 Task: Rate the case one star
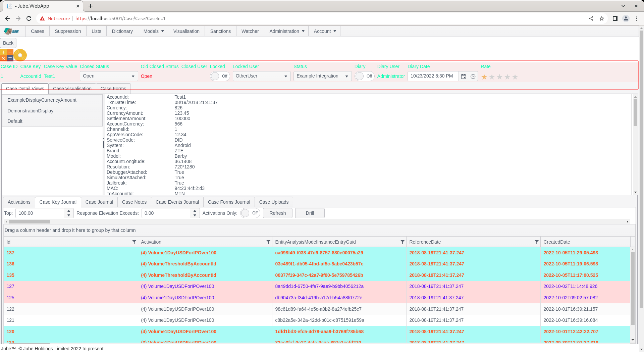tap(484, 77)
